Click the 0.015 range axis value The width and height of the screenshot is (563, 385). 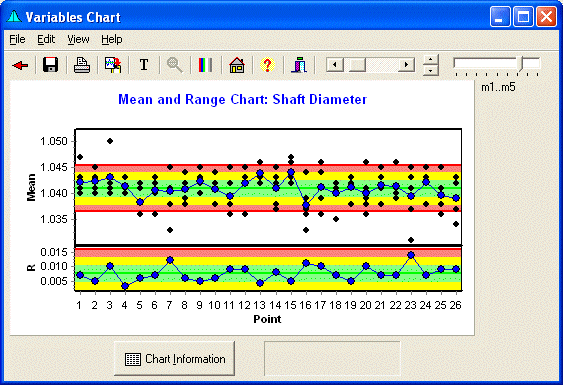coord(54,252)
